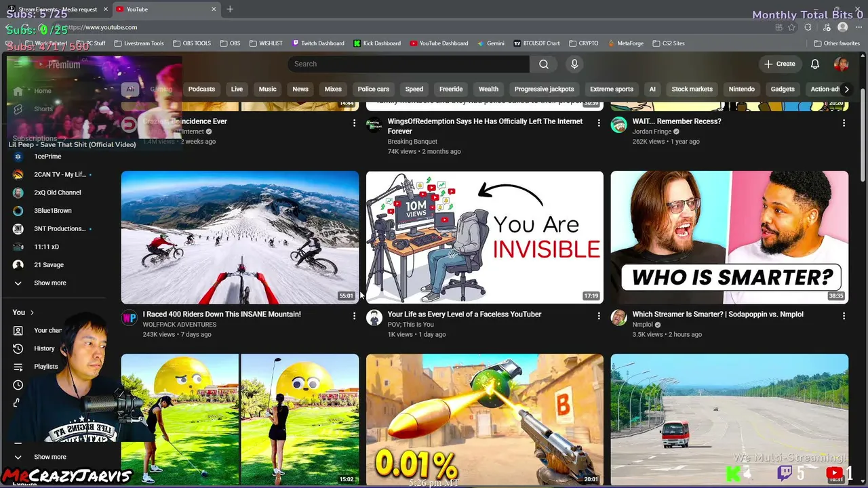Select the Stock markets category chip

[692, 89]
